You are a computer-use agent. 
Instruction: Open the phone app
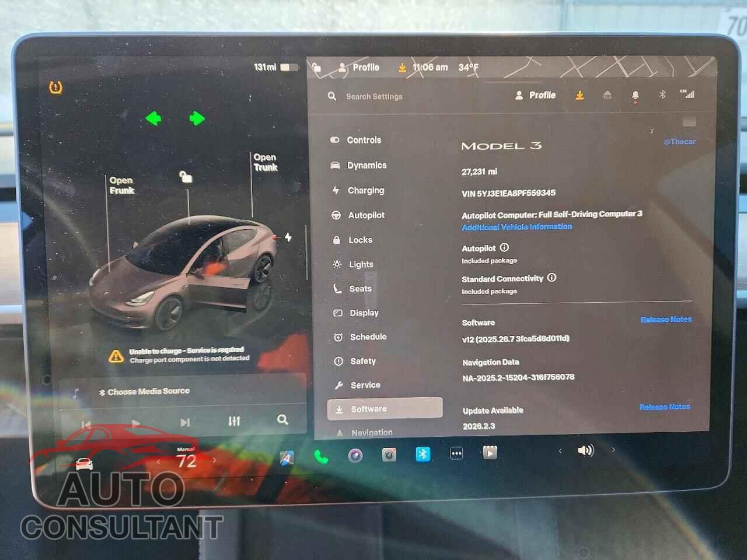[x=321, y=456]
